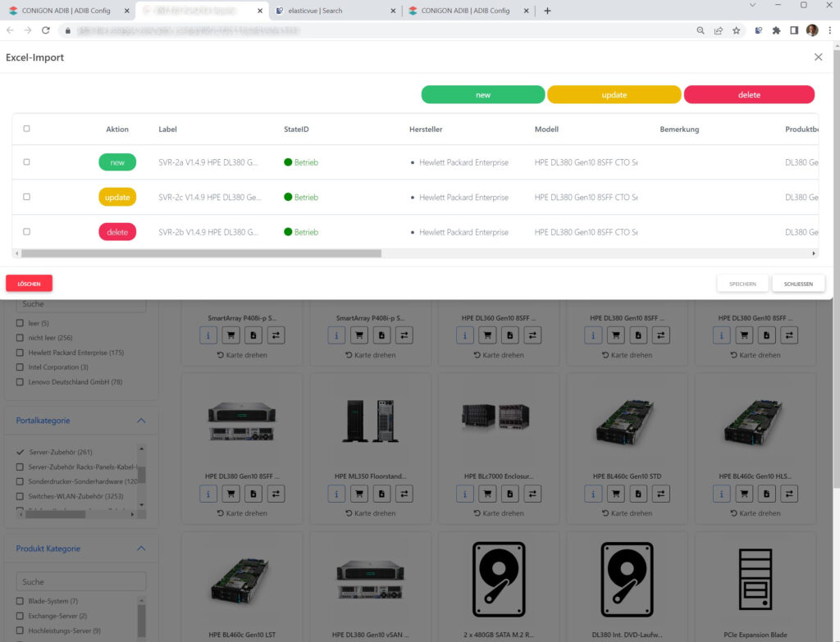Viewport: 840px width, 642px height.
Task: Open the browser extensions puzzle icon
Action: (x=776, y=30)
